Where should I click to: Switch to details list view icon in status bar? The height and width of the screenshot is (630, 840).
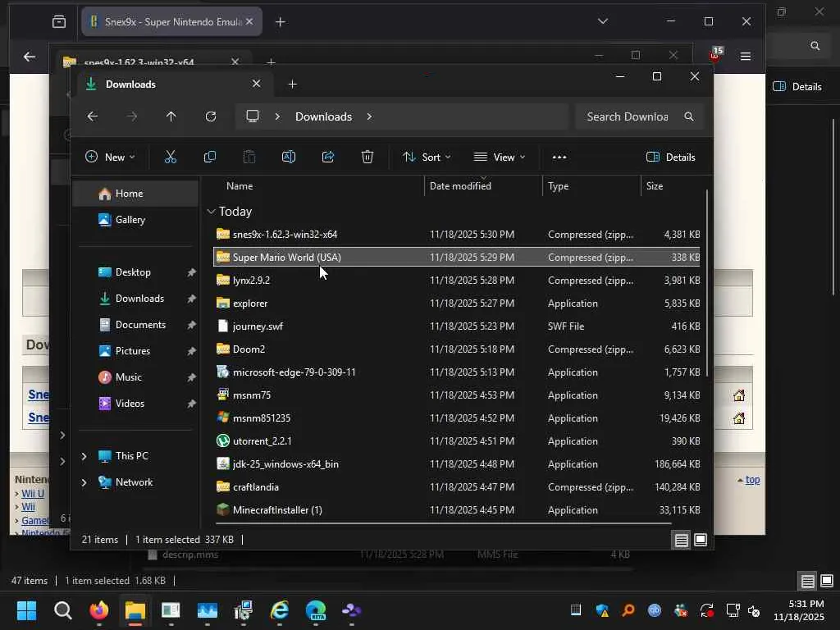click(682, 540)
